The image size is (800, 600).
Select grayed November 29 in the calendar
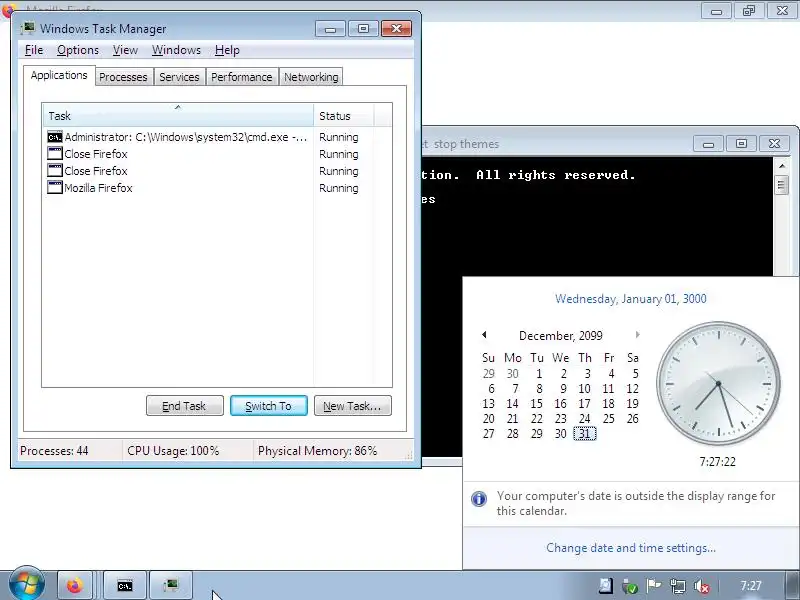[488, 373]
